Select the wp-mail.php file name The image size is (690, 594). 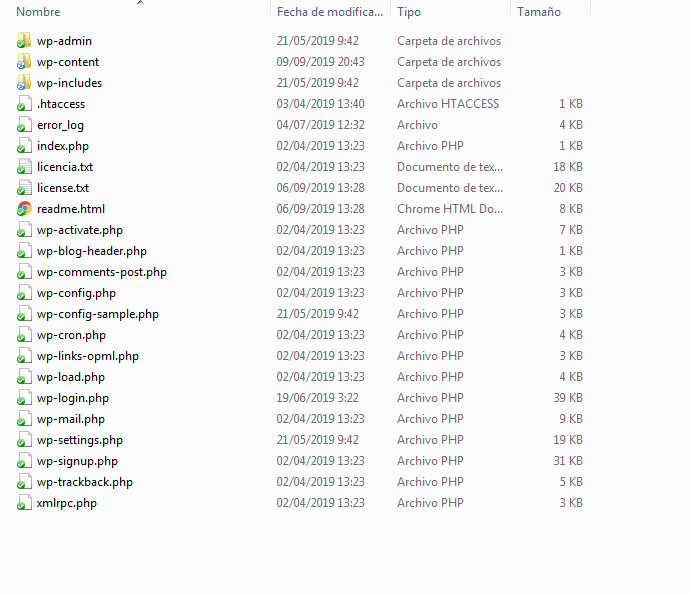[x=71, y=419]
